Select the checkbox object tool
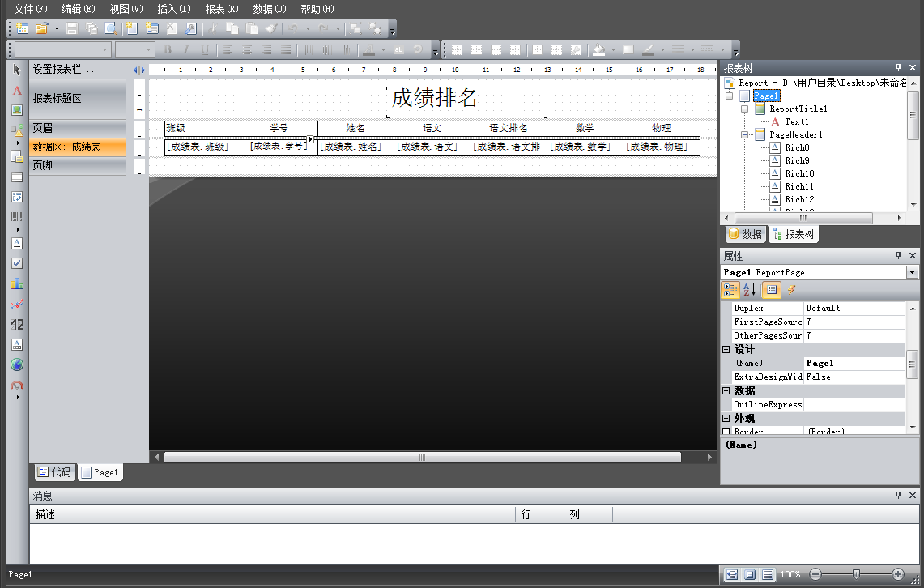 pyautogui.click(x=17, y=263)
